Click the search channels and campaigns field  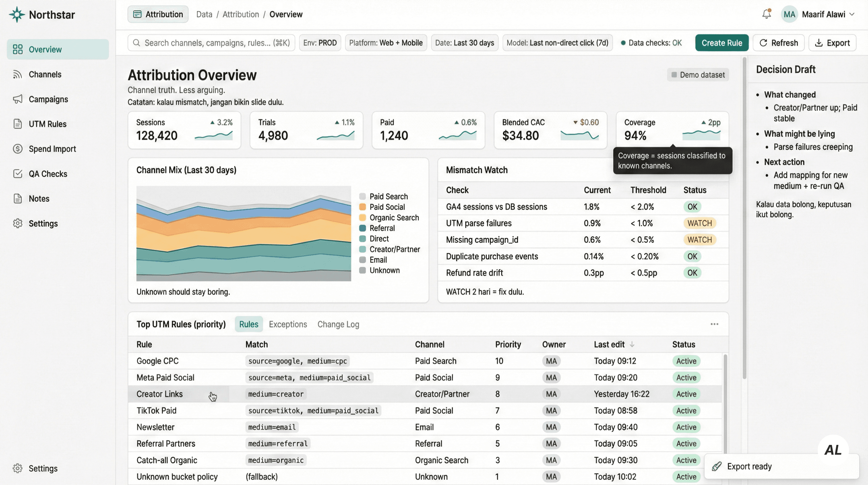click(x=211, y=43)
